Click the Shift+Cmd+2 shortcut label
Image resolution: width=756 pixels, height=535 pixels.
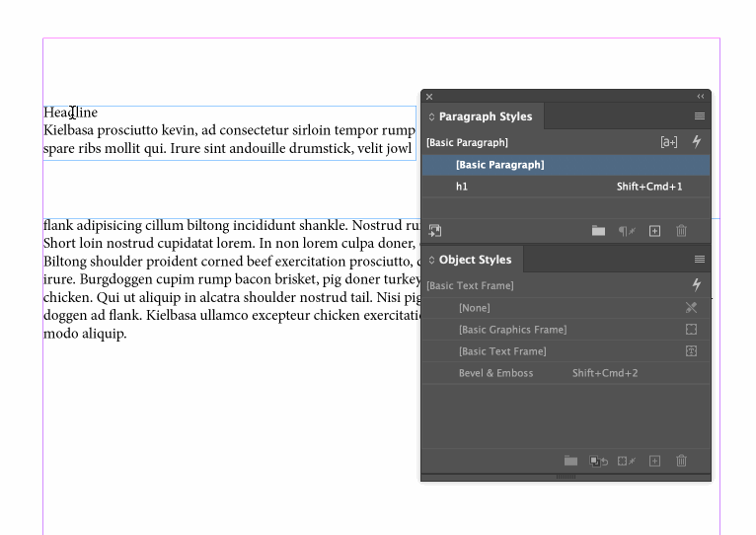605,373
